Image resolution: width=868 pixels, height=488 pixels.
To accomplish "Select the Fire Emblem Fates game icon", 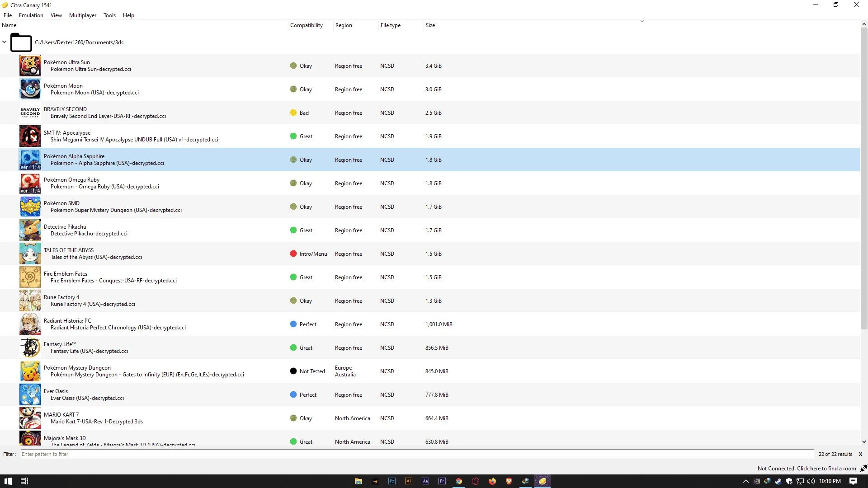I will [x=30, y=277].
